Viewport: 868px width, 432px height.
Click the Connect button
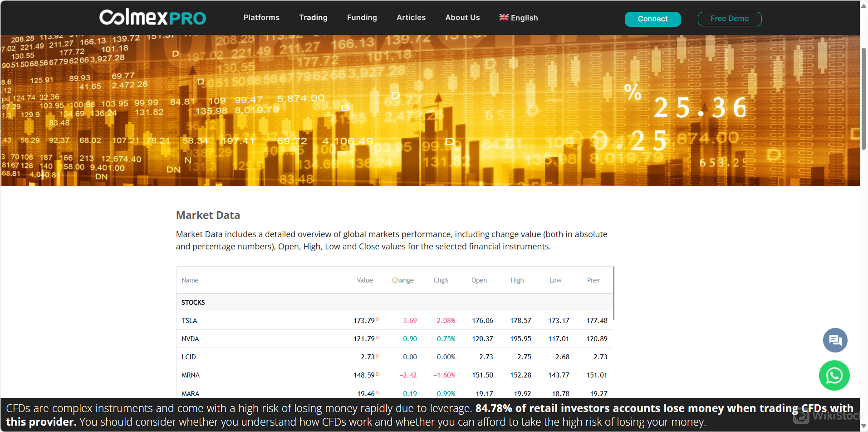pyautogui.click(x=652, y=19)
